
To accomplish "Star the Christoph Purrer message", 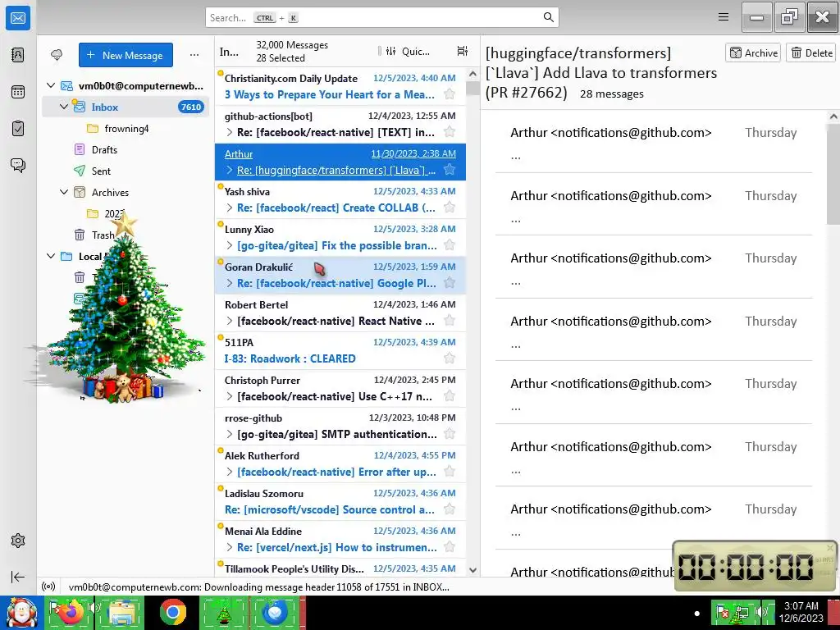I will 450,396.
